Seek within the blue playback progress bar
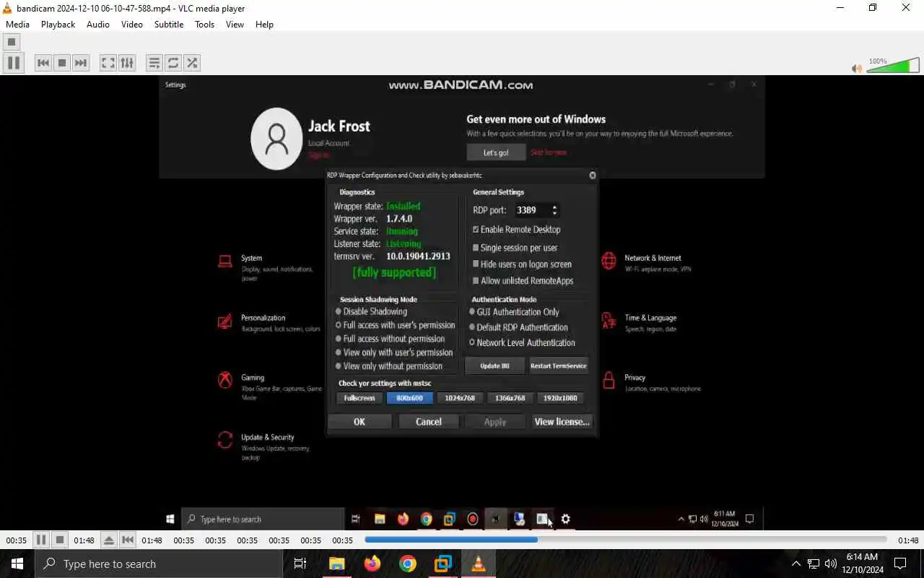The width and height of the screenshot is (924, 578). [x=625, y=540]
